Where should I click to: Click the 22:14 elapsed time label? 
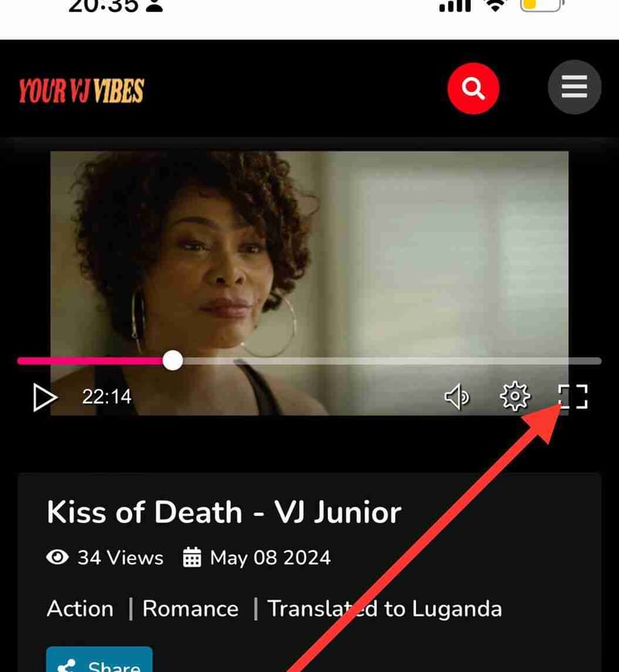coord(106,397)
